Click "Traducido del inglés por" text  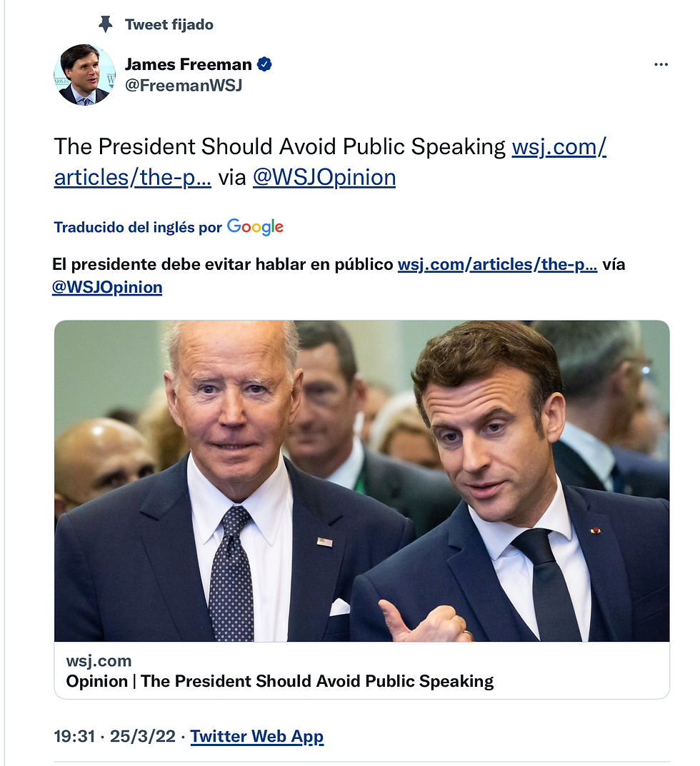[138, 228]
